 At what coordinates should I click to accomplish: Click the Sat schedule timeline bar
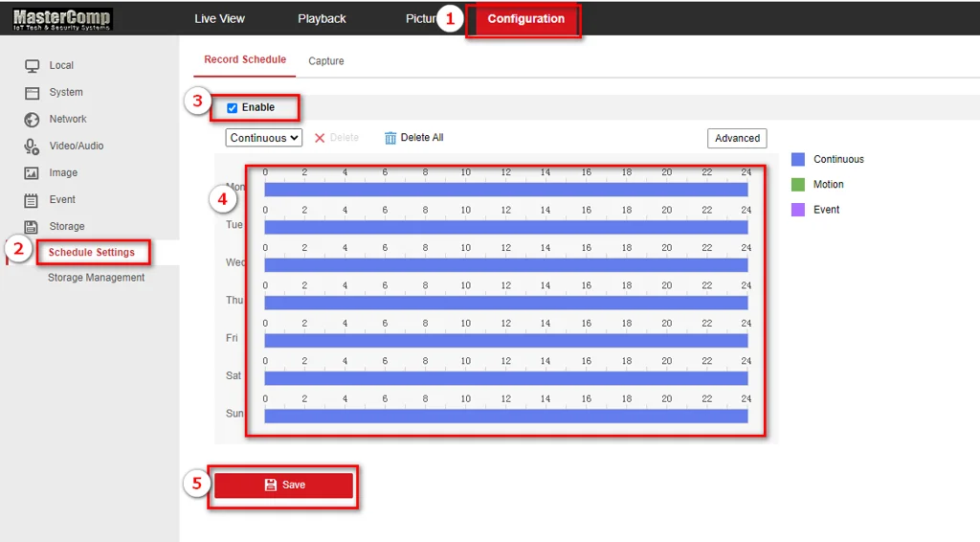point(505,378)
